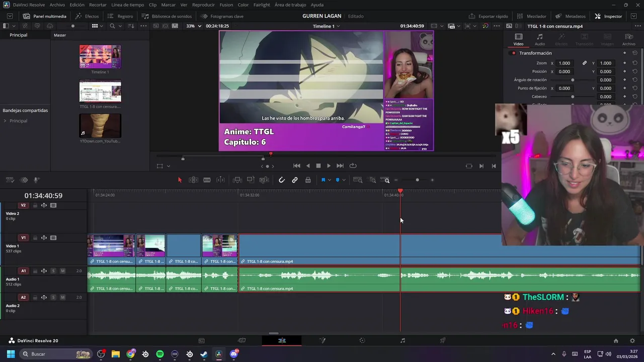The image size is (644, 362).
Task: Play the timeline in reverse
Action: [x=308, y=166]
